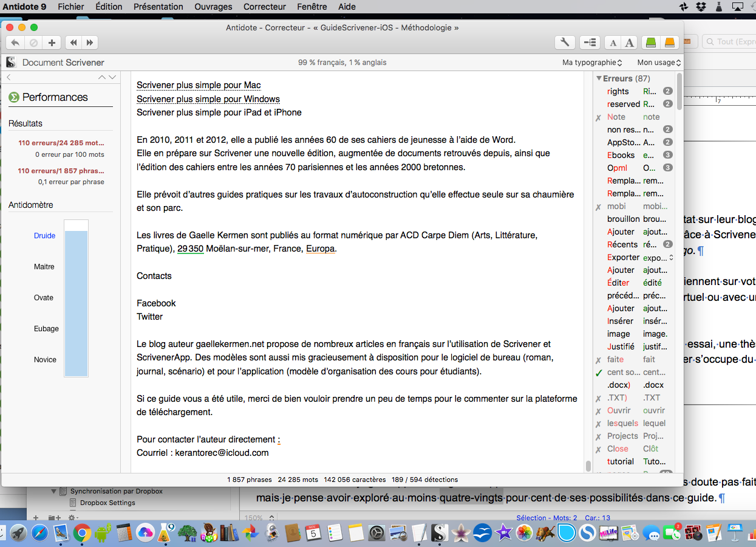Increase text size with the large A
The height and width of the screenshot is (547, 756).
630,43
